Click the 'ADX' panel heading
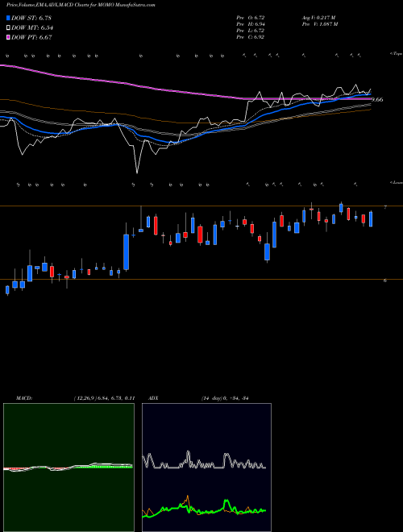The image size is (403, 532). click(x=153, y=398)
